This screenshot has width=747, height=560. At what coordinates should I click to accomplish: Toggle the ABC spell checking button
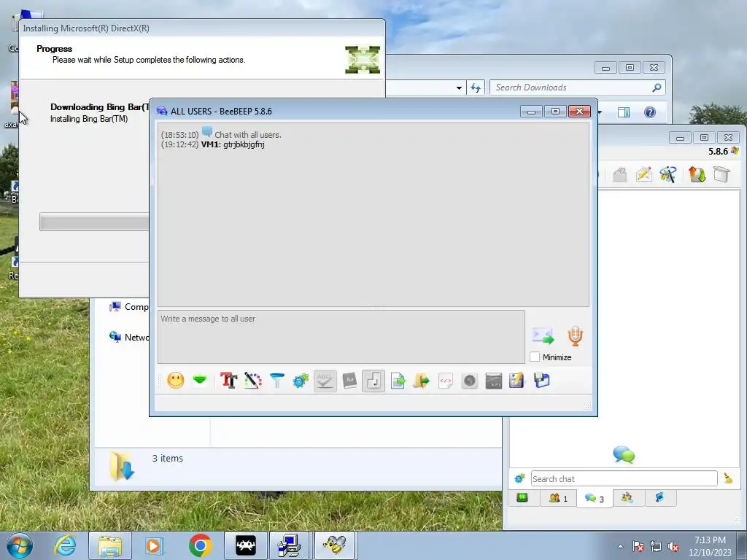(325, 381)
